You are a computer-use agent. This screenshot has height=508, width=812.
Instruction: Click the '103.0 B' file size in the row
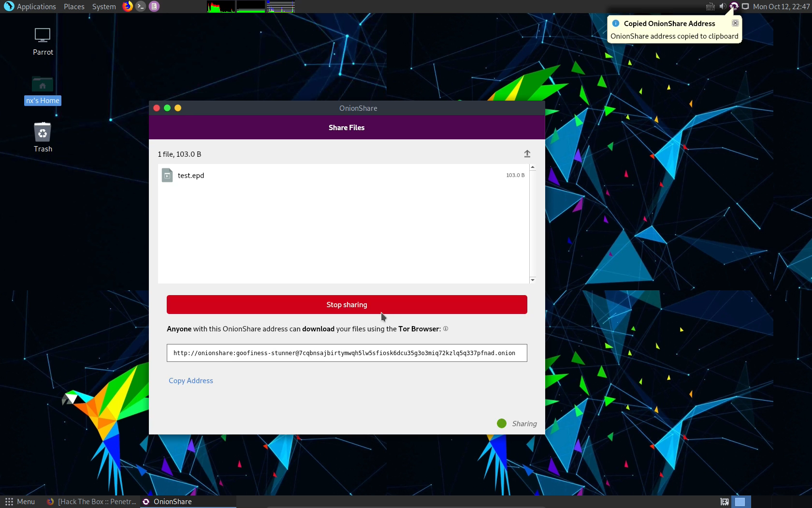point(515,175)
